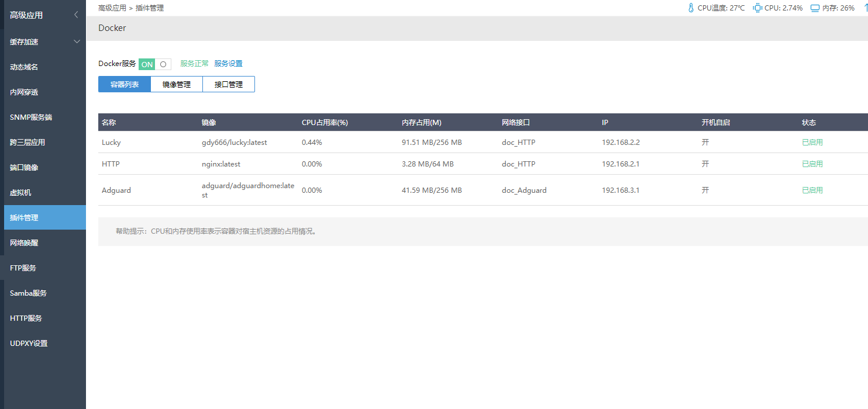
Task: Open 网络唤醒 in the sidebar
Action: pyautogui.click(x=45, y=243)
